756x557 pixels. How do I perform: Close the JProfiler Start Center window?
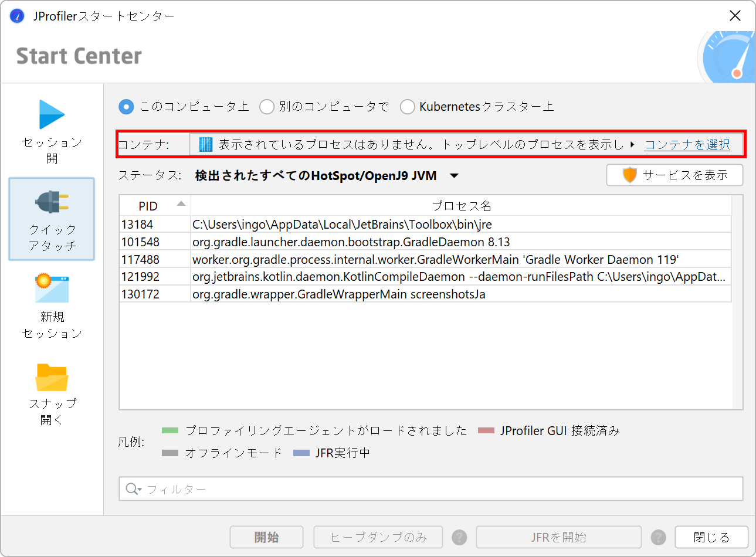click(x=735, y=16)
